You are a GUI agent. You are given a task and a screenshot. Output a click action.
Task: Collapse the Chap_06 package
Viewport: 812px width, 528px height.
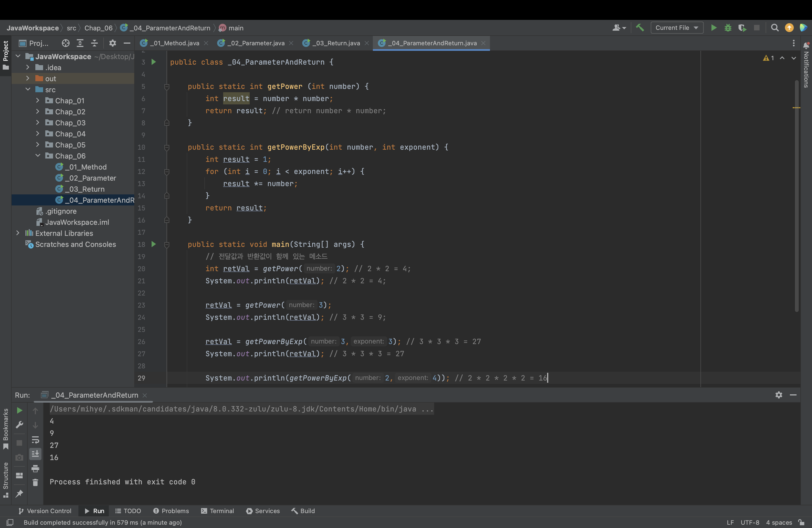tap(38, 155)
